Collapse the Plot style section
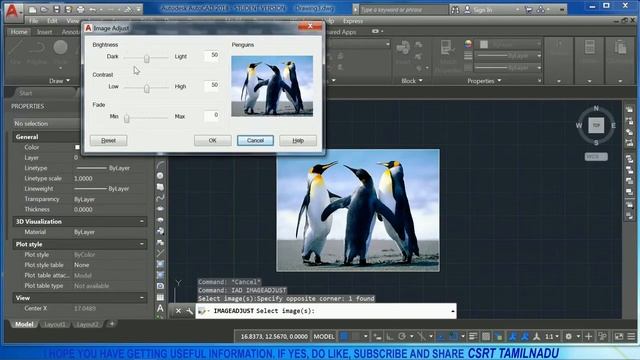 click(x=142, y=244)
